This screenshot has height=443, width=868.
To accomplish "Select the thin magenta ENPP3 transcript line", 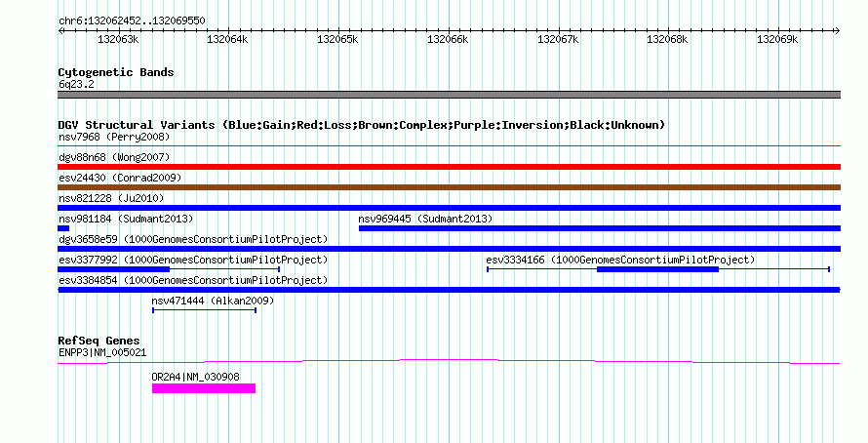I will [449, 362].
